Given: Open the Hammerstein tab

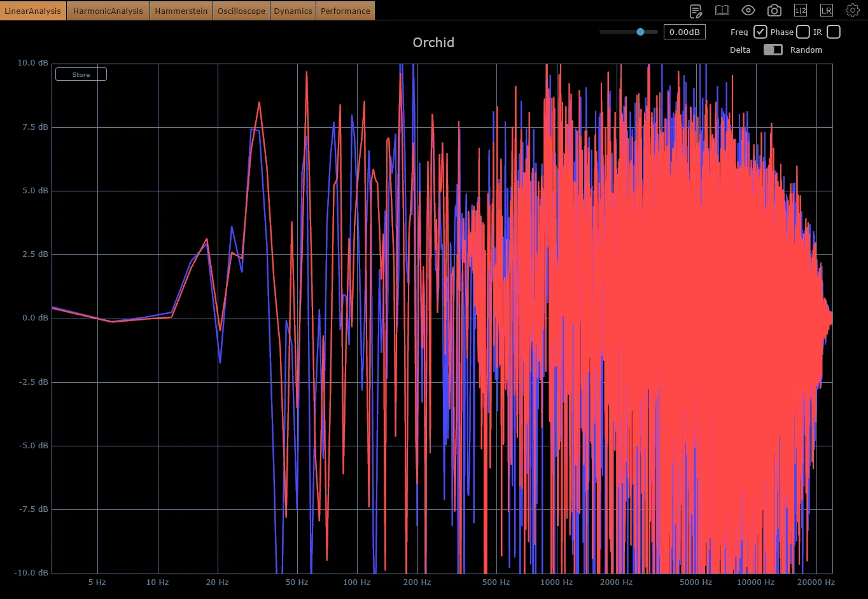Looking at the screenshot, I should click(x=181, y=11).
